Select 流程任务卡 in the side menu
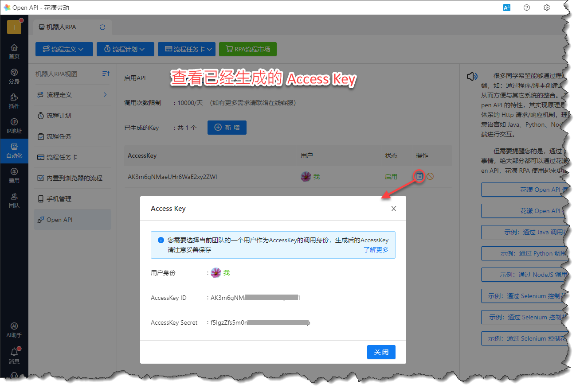580x392 pixels. click(x=73, y=157)
